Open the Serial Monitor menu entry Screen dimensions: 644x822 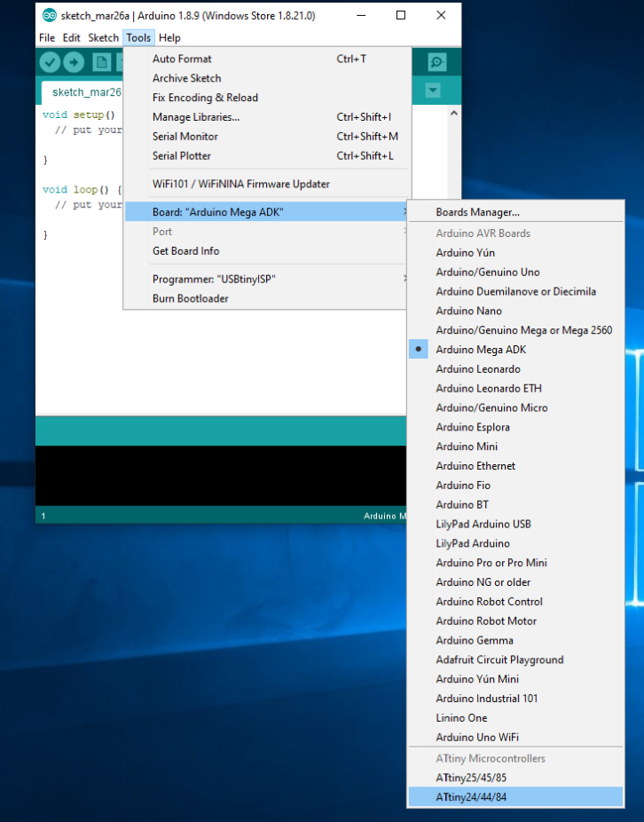[x=267, y=137]
